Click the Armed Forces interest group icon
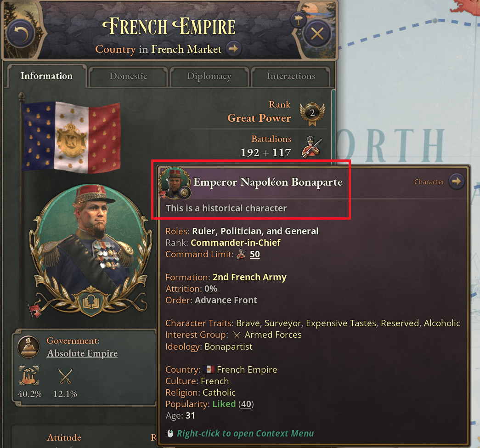Viewport: 480px width, 448px height. coord(236,335)
